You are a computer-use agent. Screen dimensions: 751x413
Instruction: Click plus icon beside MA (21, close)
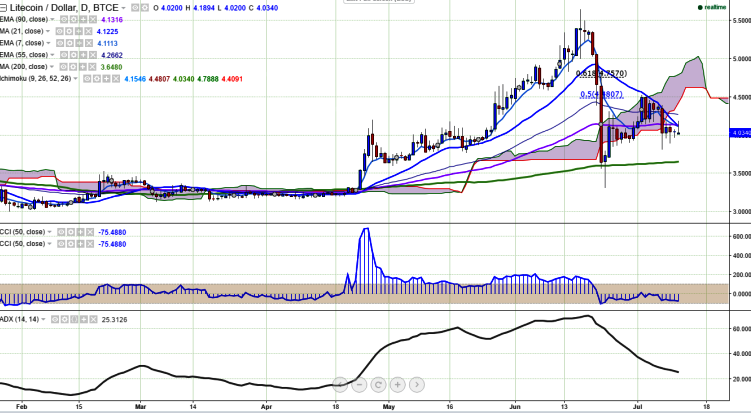click(79, 31)
